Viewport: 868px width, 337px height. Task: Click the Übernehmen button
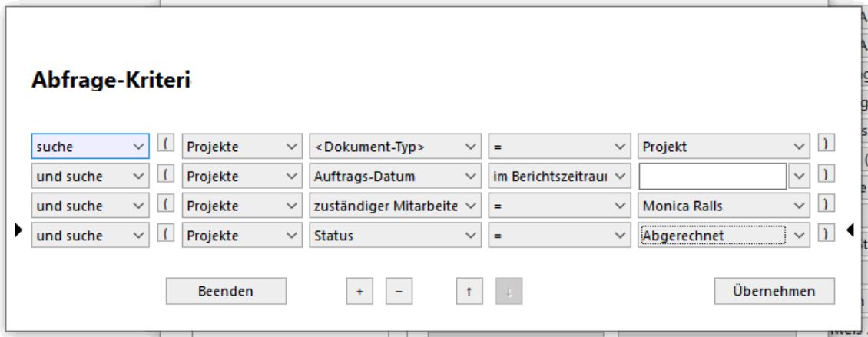[x=772, y=292]
